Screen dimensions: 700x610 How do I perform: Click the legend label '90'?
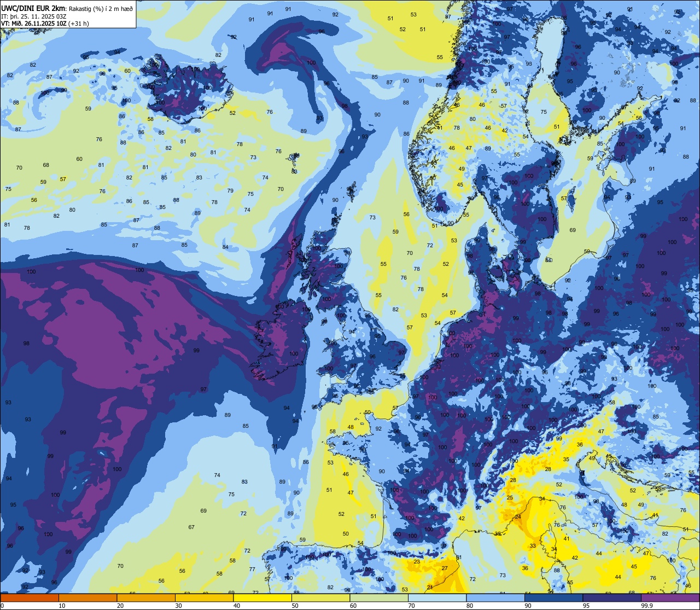[528, 606]
